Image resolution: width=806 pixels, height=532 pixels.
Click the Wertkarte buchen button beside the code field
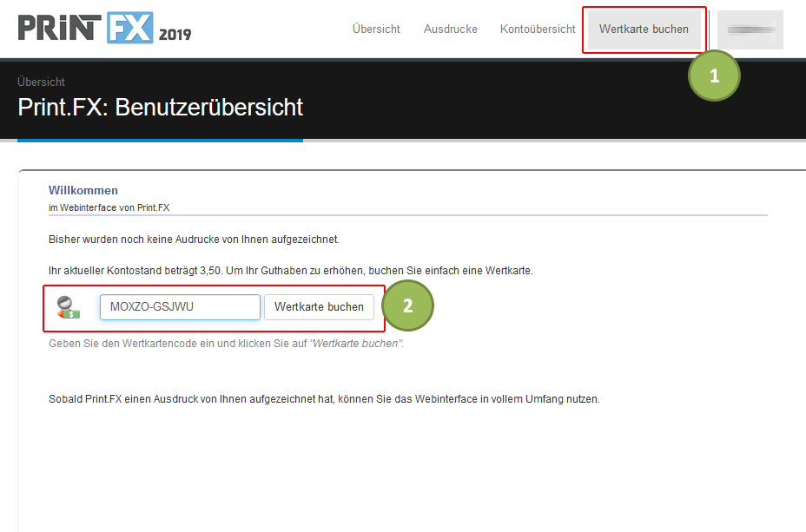(320, 307)
